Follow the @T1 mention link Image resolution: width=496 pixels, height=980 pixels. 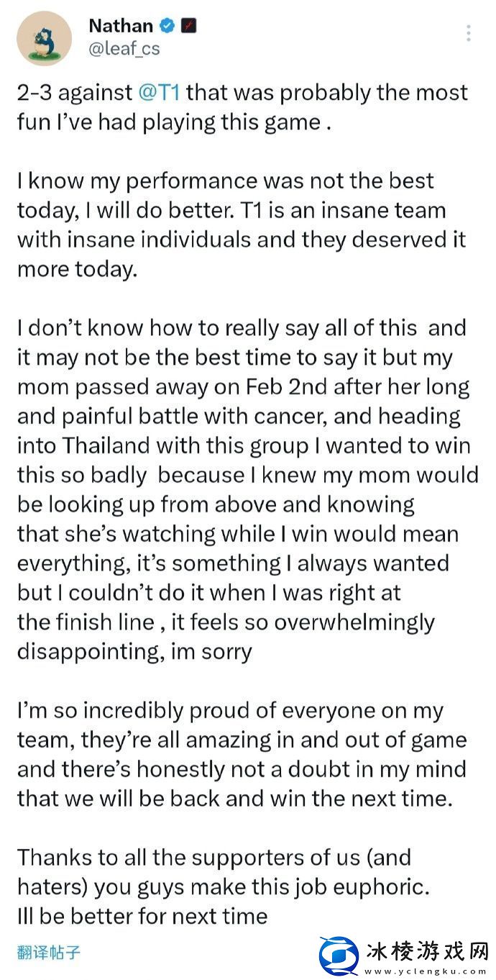(161, 93)
